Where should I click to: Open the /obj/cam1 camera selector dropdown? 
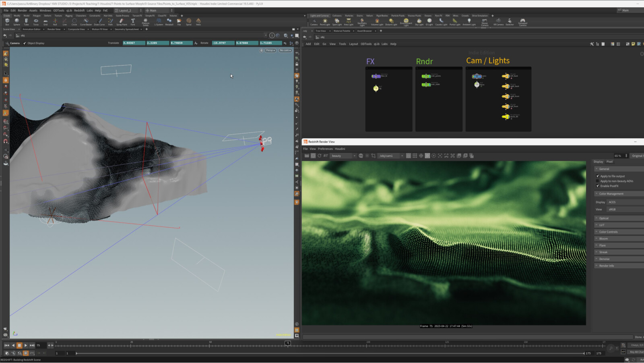(402, 156)
